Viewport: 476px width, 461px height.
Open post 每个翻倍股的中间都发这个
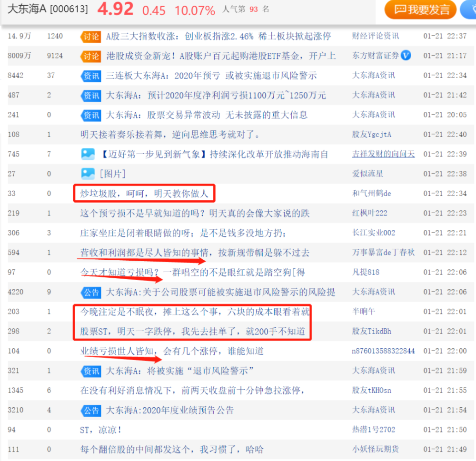pos(172,450)
